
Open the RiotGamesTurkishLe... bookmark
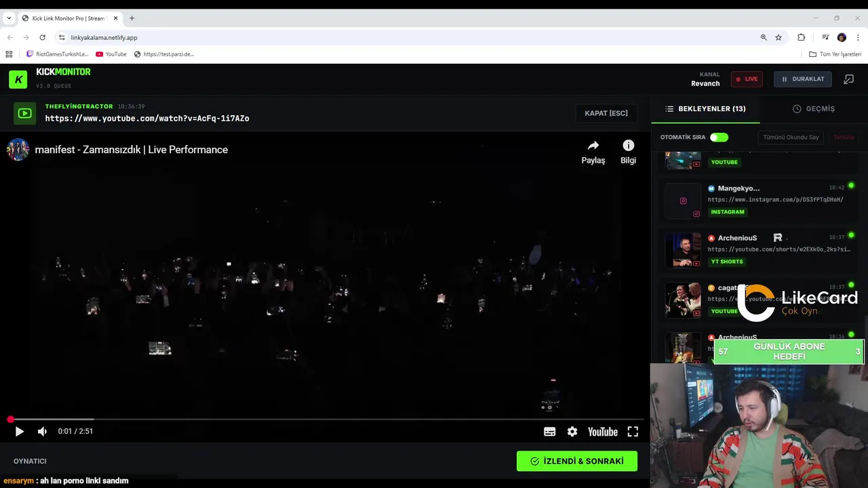57,54
